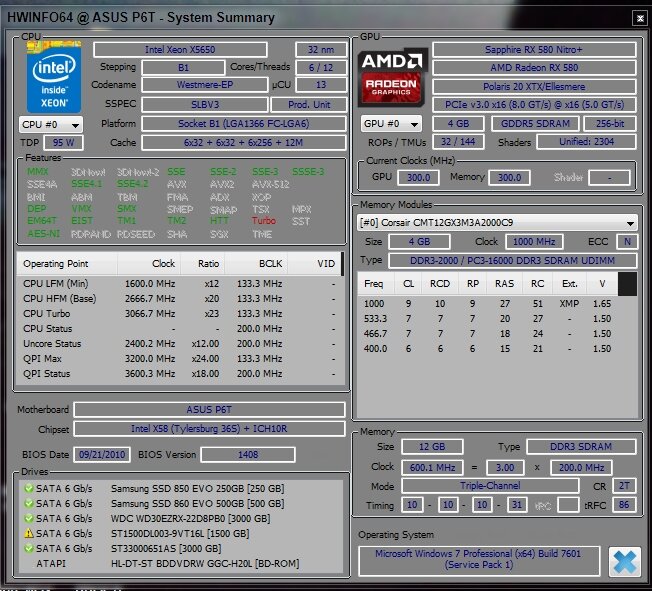
Task: Select the QPI Max row
Action: (180, 359)
